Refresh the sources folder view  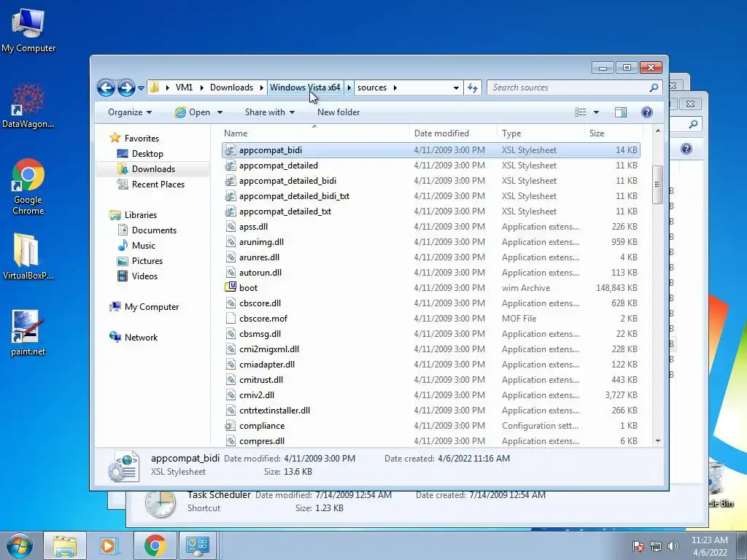(x=473, y=87)
